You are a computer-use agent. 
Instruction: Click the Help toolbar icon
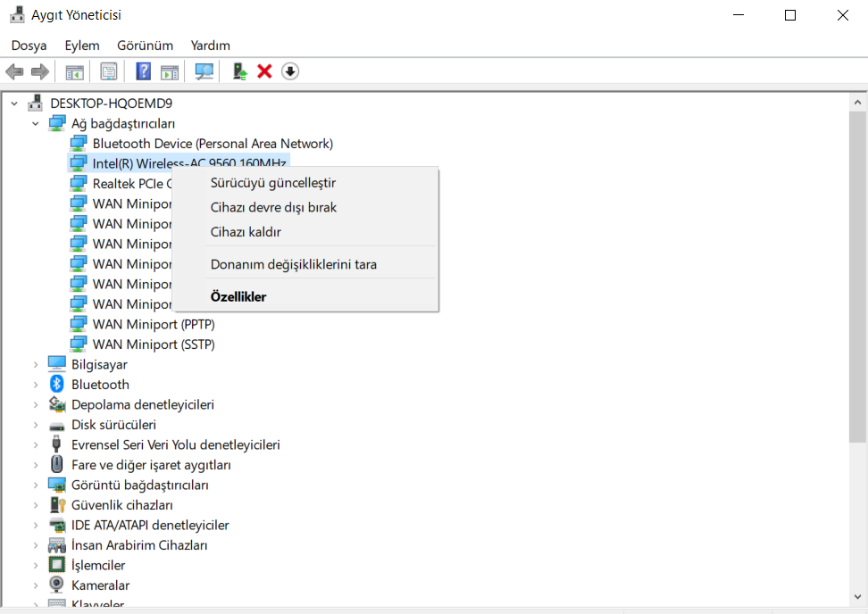[143, 71]
